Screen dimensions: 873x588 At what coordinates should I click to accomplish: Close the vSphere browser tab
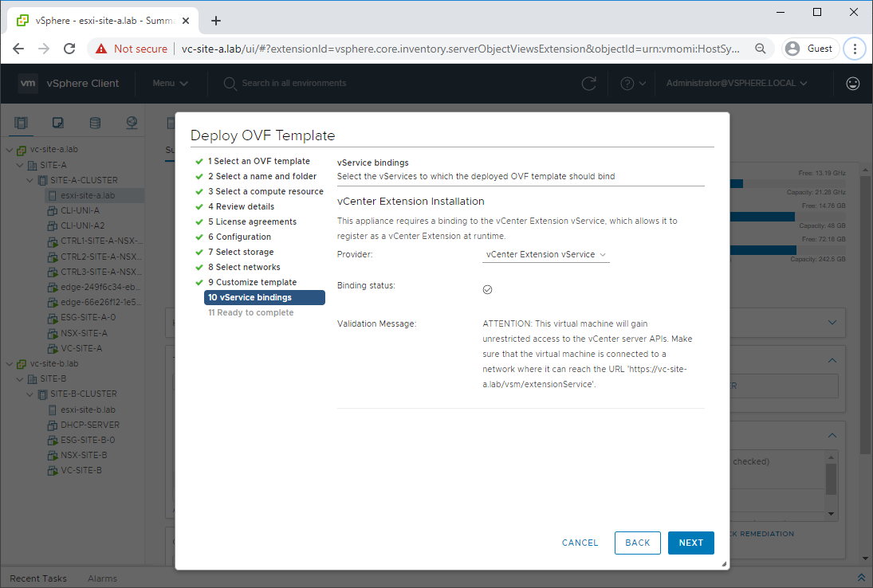pyautogui.click(x=186, y=21)
